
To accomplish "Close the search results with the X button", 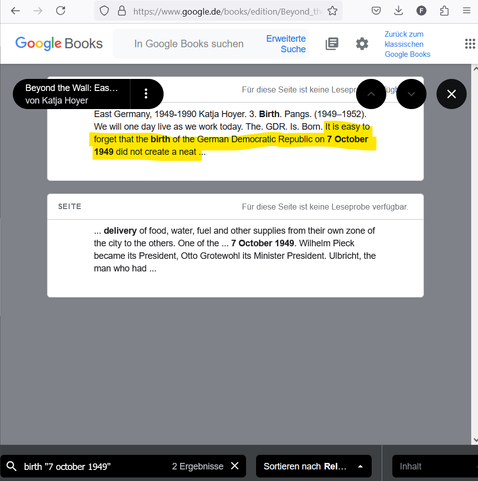I will tap(451, 94).
